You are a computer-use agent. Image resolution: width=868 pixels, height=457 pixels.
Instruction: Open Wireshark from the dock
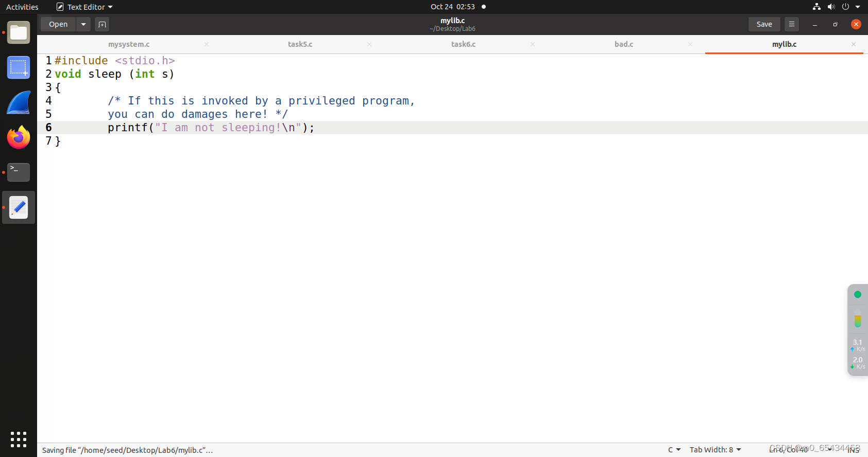coord(19,102)
